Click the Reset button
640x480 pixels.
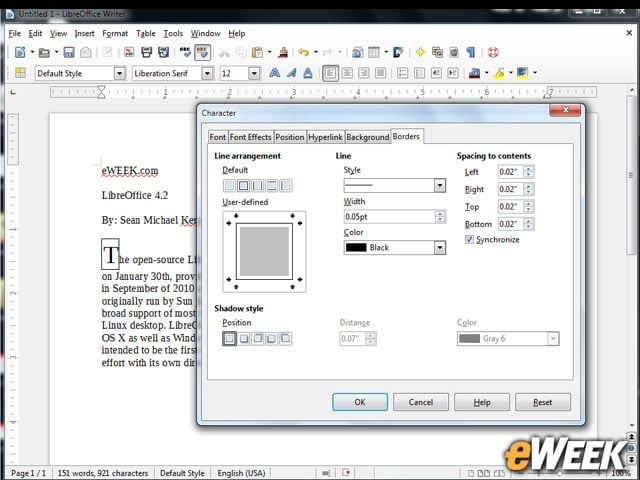542,402
